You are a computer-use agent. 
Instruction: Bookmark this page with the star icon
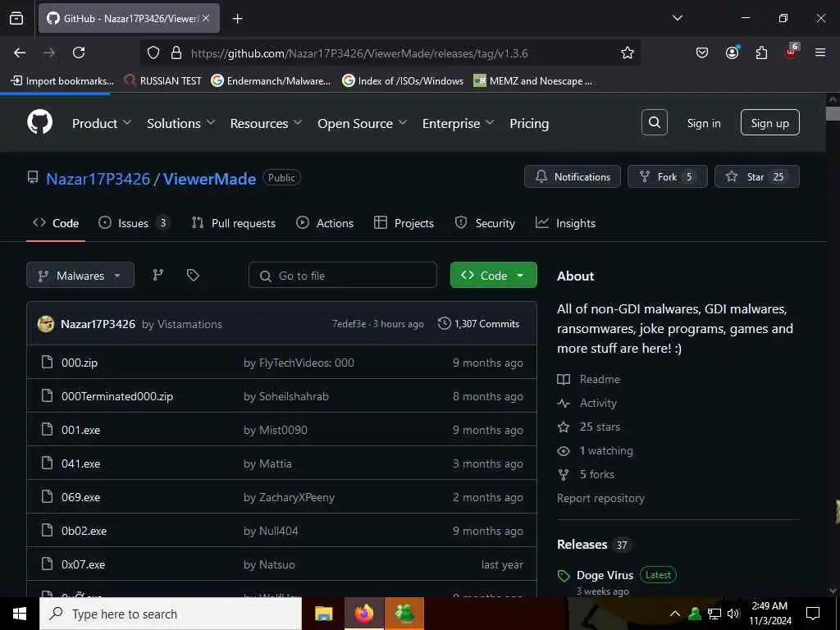click(628, 53)
